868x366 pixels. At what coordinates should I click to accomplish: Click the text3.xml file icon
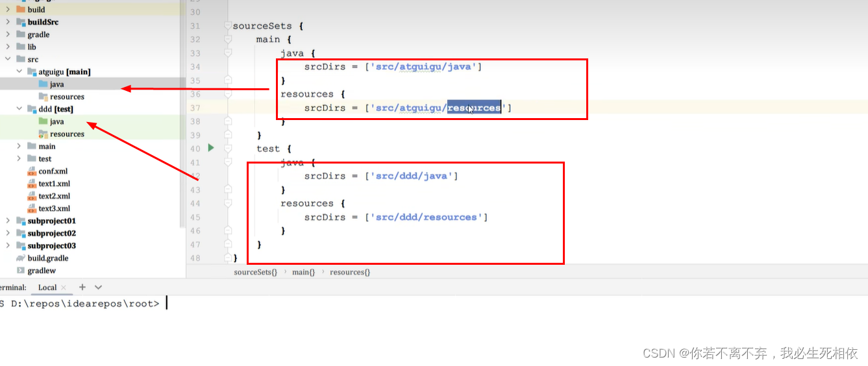click(x=32, y=208)
